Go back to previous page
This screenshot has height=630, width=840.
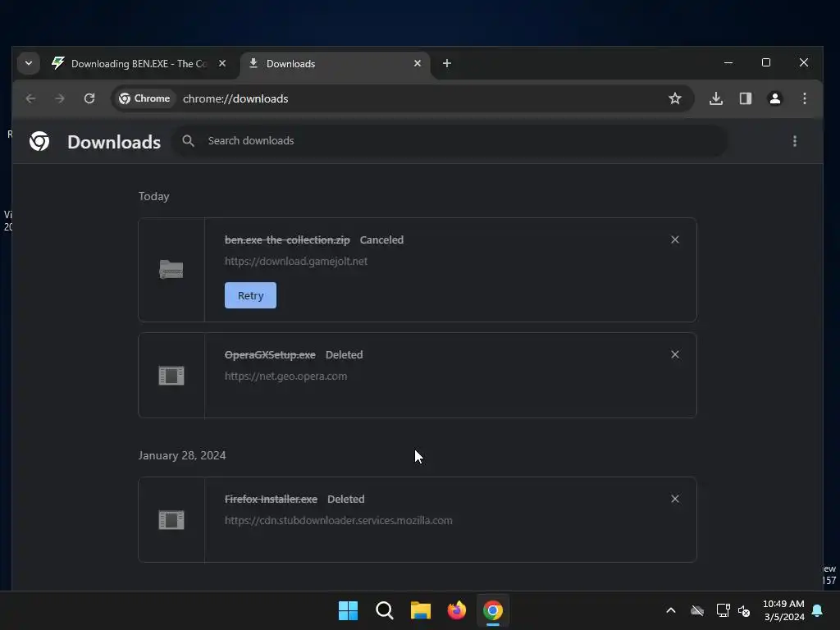pos(30,98)
